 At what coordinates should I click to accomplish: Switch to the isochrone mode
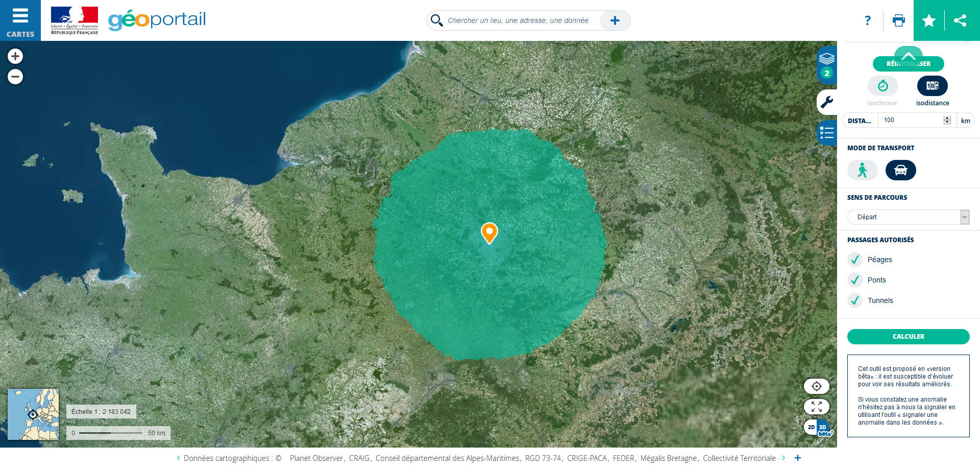click(883, 86)
